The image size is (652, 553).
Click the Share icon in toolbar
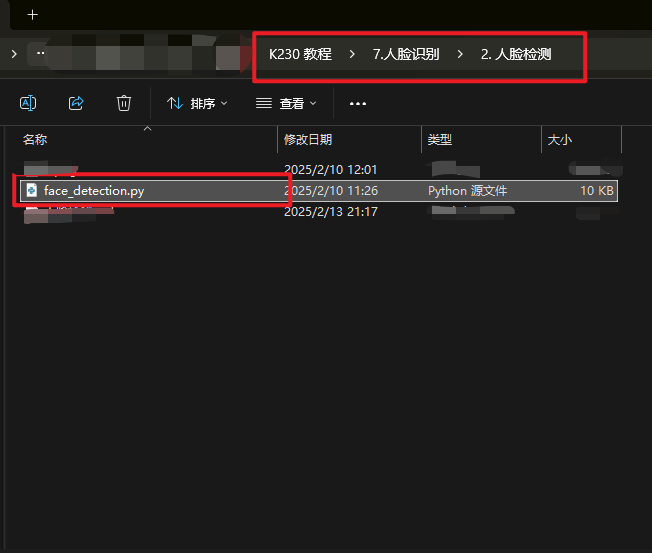click(x=76, y=103)
